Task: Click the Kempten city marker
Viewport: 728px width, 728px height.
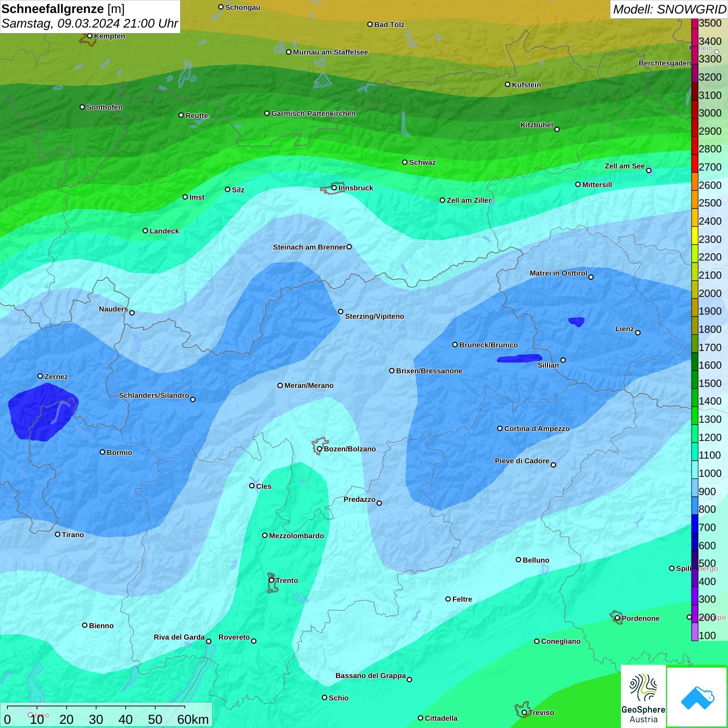Action: click(x=89, y=36)
